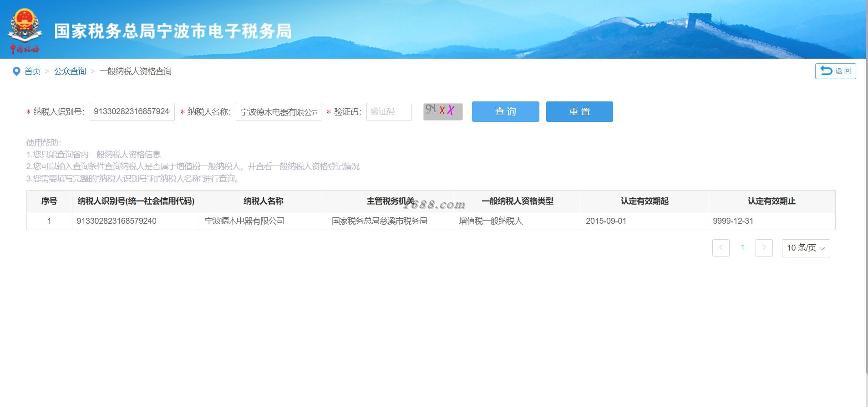This screenshot has width=868, height=407.
Task: Click the 序号 column header
Action: 49,201
